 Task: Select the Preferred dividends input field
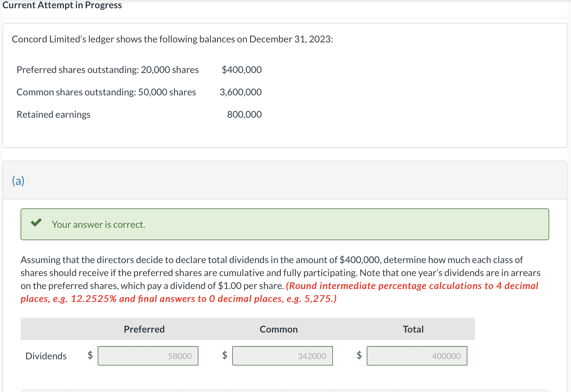coord(148,356)
